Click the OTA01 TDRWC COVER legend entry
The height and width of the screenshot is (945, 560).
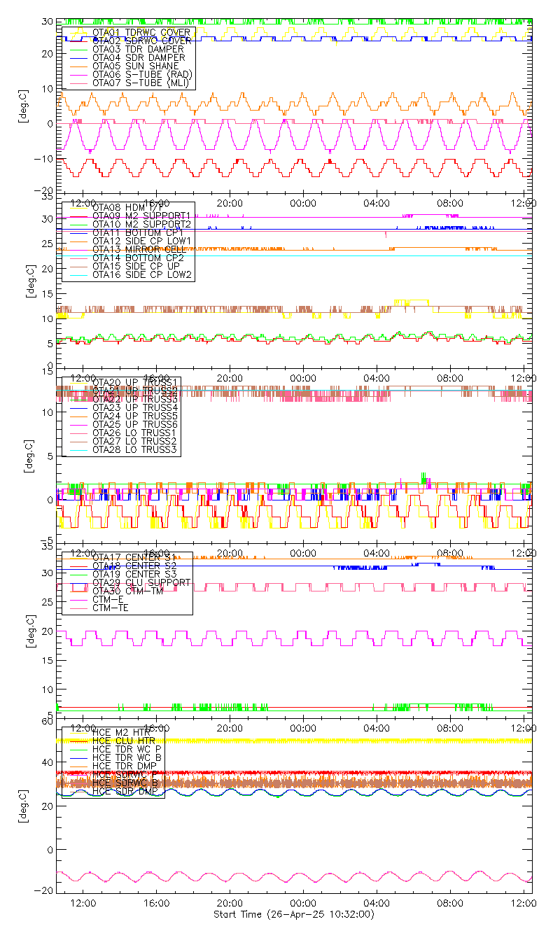click(141, 32)
